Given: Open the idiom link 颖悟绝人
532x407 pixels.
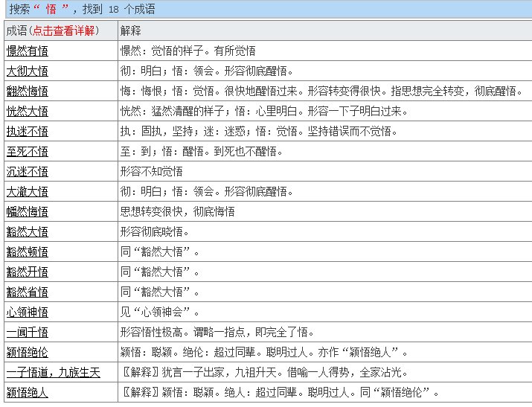Looking at the screenshot, I should 27,392.
